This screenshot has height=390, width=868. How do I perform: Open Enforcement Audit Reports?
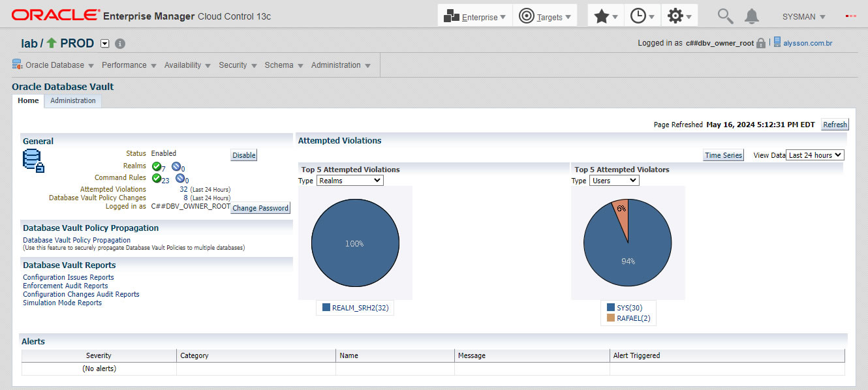pos(65,286)
